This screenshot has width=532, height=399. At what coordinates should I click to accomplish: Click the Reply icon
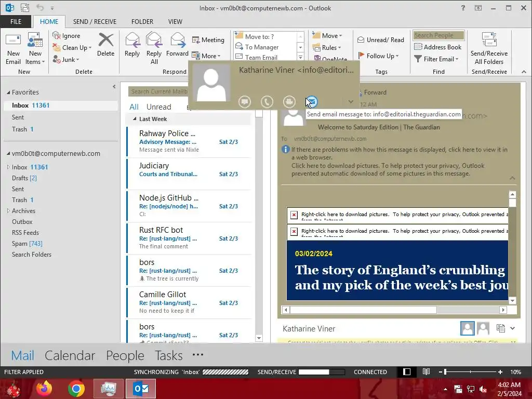pos(132,45)
